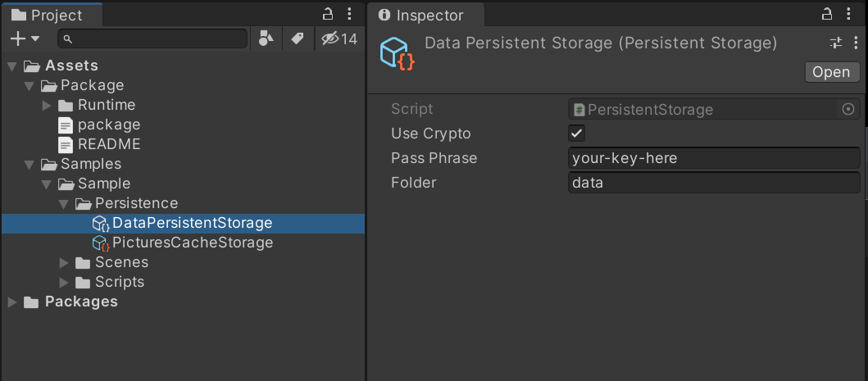Collapse the Persistence folder

[65, 203]
